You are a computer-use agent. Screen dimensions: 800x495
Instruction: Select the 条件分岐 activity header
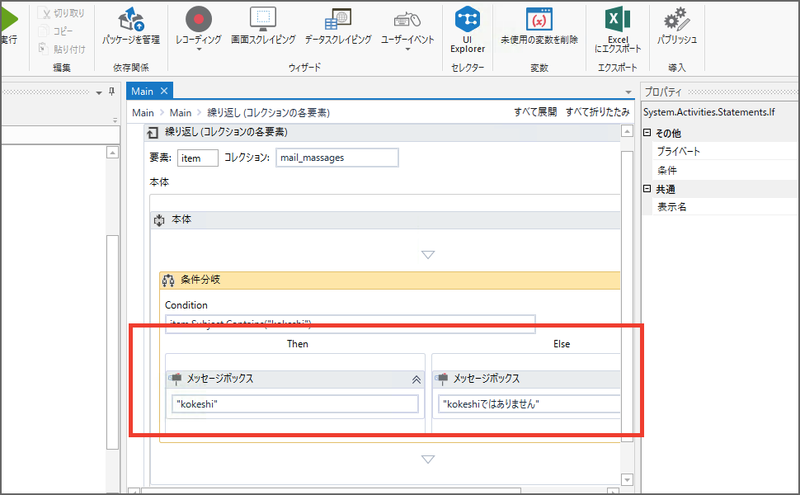[390, 280]
